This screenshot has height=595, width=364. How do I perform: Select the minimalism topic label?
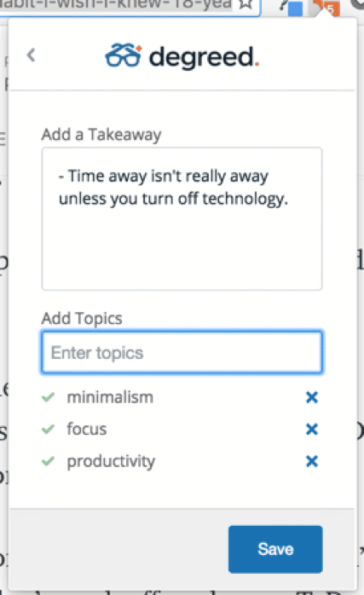(110, 397)
